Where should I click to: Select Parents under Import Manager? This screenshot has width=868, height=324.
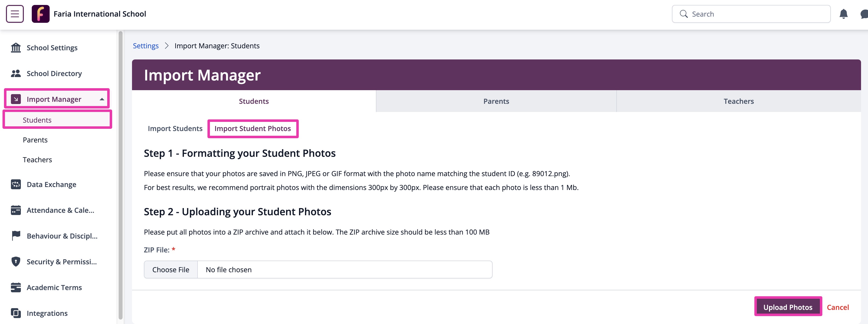click(x=35, y=140)
